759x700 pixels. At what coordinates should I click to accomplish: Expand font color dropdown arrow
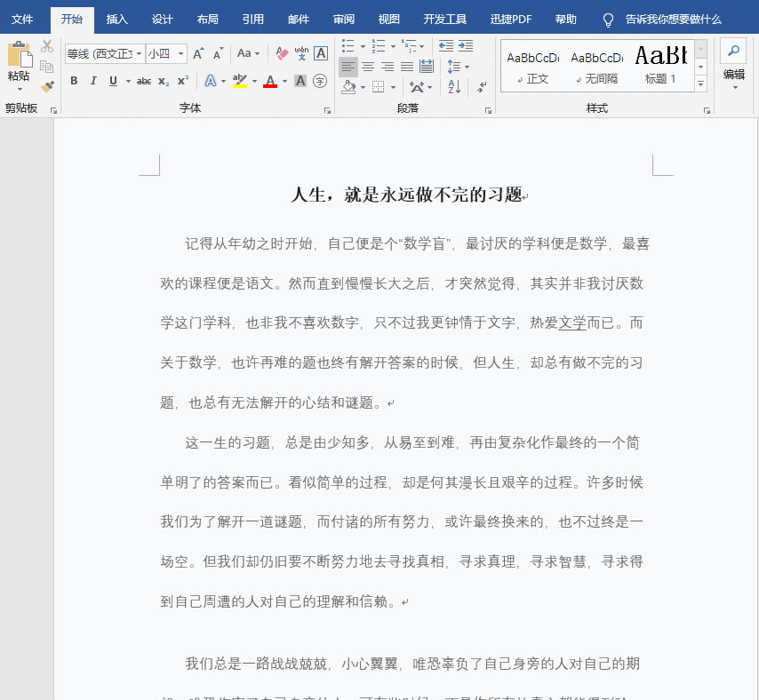tap(284, 81)
